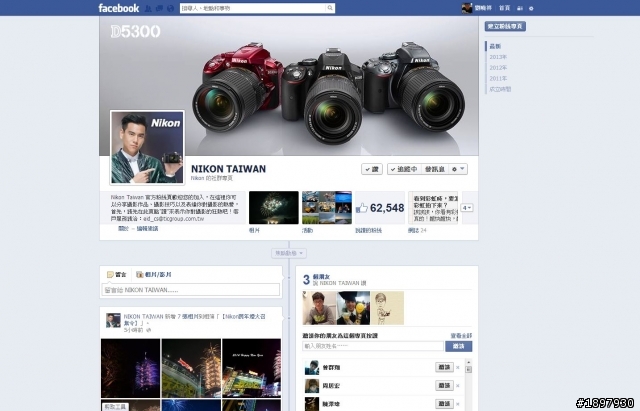Click scroll-up arrow of invite list
Image resolution: width=640 pixels, height=411 pixels.
tap(468, 362)
